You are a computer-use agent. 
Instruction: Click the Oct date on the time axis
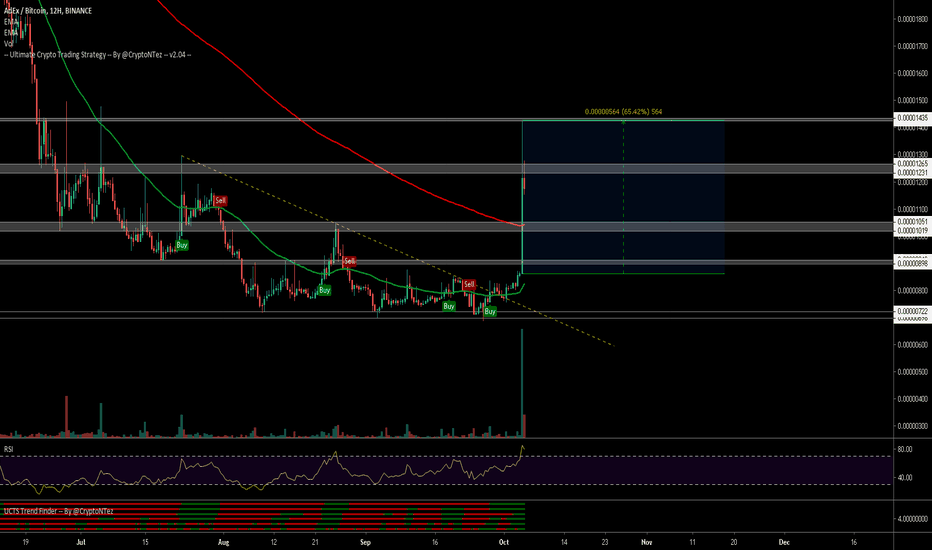click(x=504, y=542)
